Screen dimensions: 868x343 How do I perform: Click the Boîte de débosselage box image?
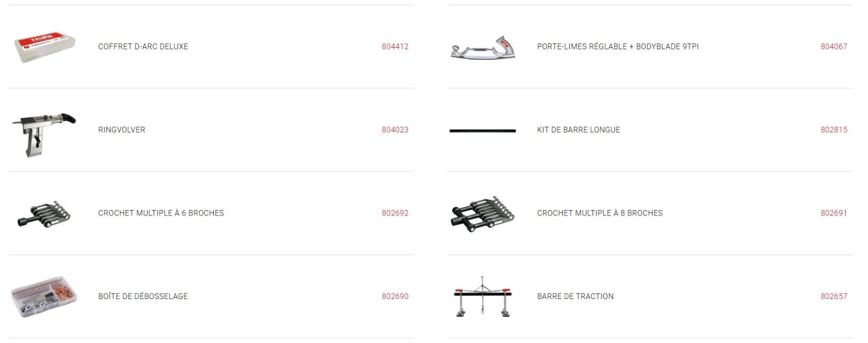click(44, 296)
